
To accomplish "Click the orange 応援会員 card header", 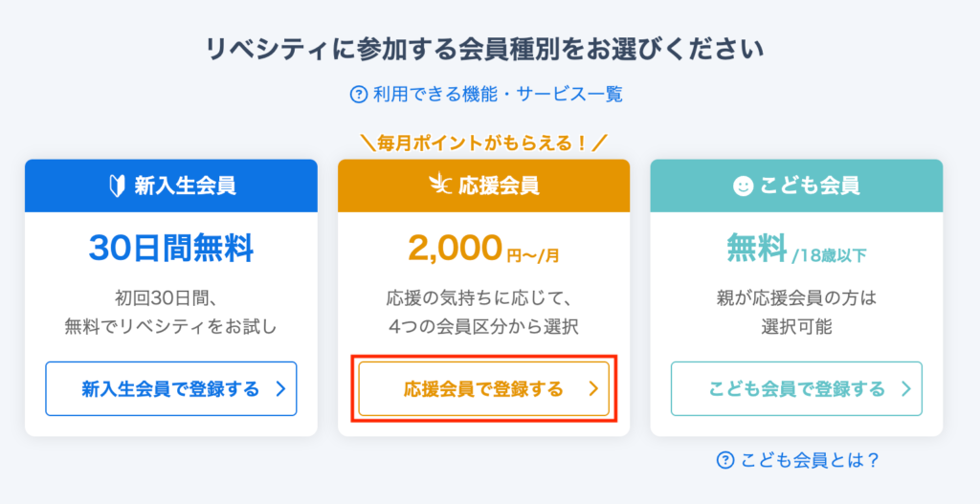I will (x=483, y=186).
